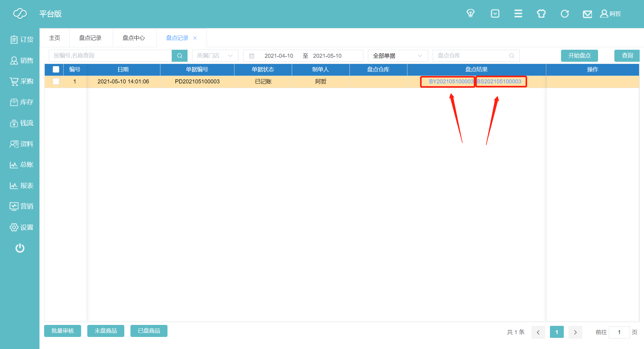Toggle the select-all header checkbox
Image resolution: width=644 pixels, height=349 pixels.
click(56, 69)
